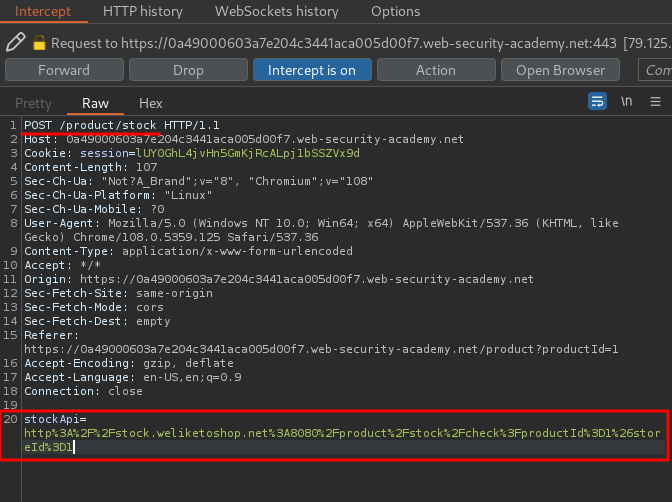The image size is (672, 502).
Task: Click the Origin header line
Action: click(x=279, y=279)
